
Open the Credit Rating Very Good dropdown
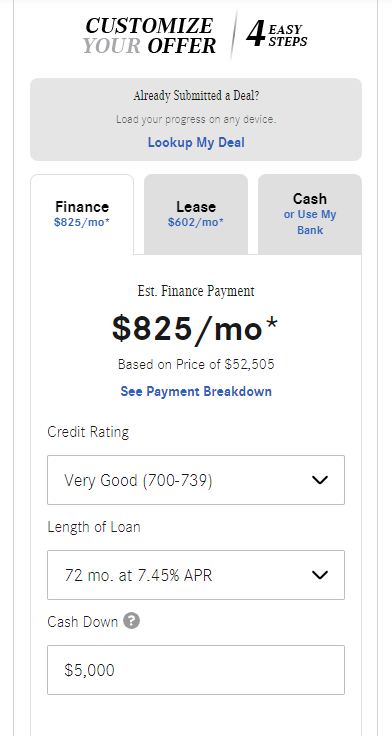coord(196,480)
